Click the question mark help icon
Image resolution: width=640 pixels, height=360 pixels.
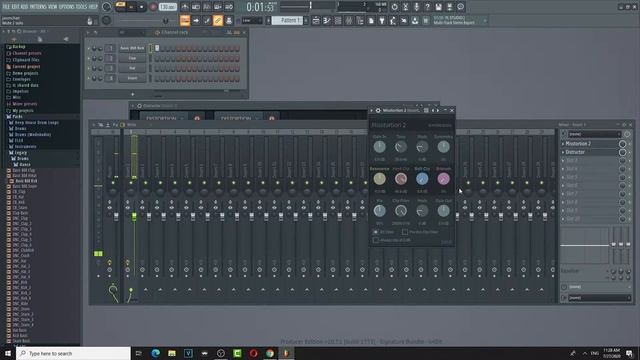click(427, 7)
